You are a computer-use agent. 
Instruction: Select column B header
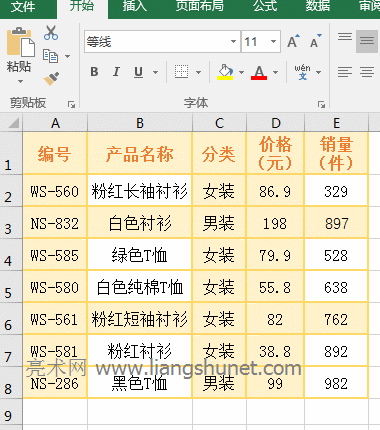(x=140, y=123)
